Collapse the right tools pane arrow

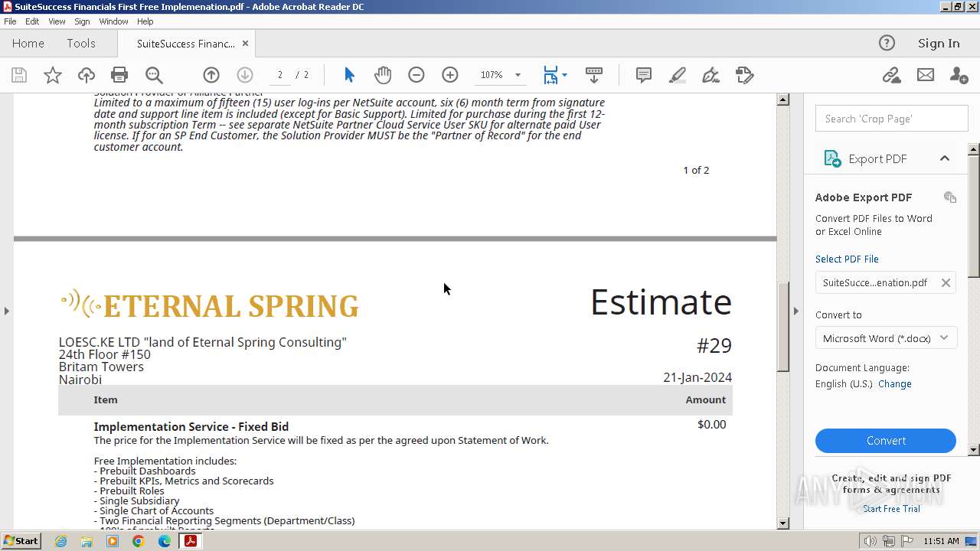coord(796,311)
